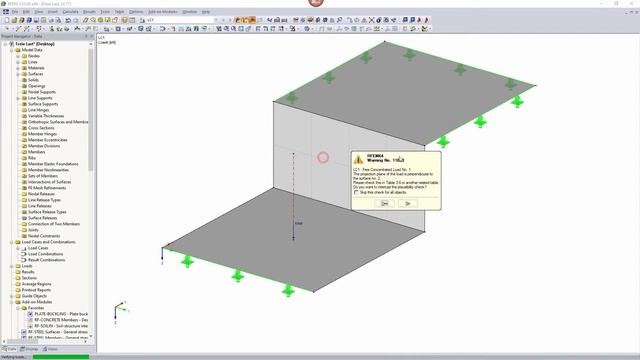Click the Save diskette icon in toolbar
Image resolution: width=640 pixels, height=360 pixels.
point(36,20)
